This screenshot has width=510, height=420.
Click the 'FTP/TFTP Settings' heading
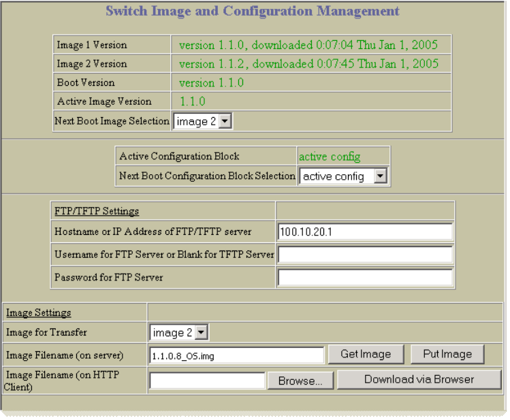click(97, 211)
